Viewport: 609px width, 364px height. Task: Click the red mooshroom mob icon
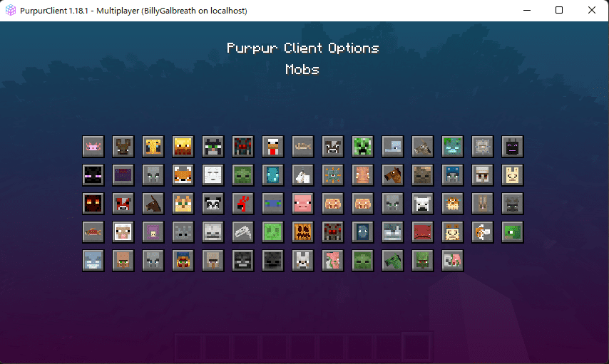point(123,203)
